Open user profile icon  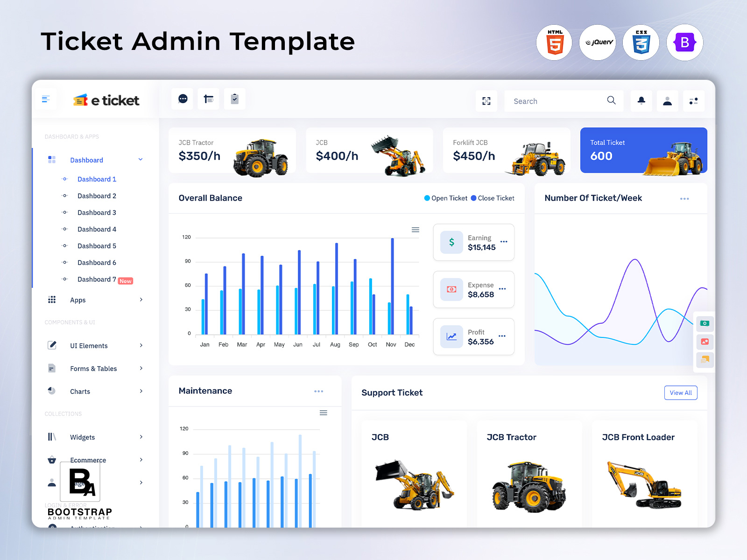click(x=668, y=101)
